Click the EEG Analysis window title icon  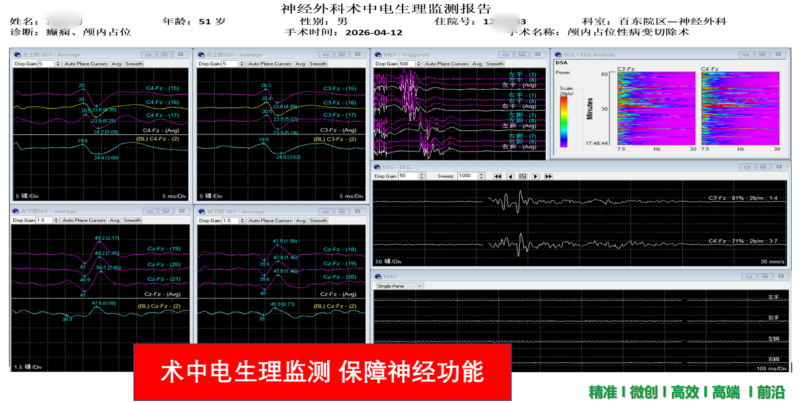pos(559,55)
